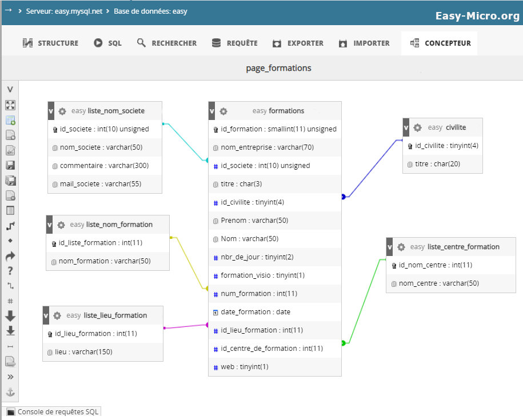Click the arrow icon before the breadcrumb
The width and height of the screenshot is (523, 420).
[x=9, y=10]
